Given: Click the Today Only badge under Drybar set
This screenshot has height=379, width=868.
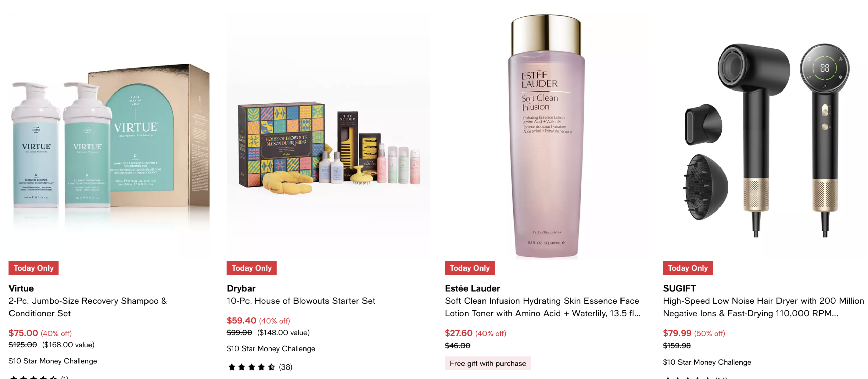Looking at the screenshot, I should [252, 268].
